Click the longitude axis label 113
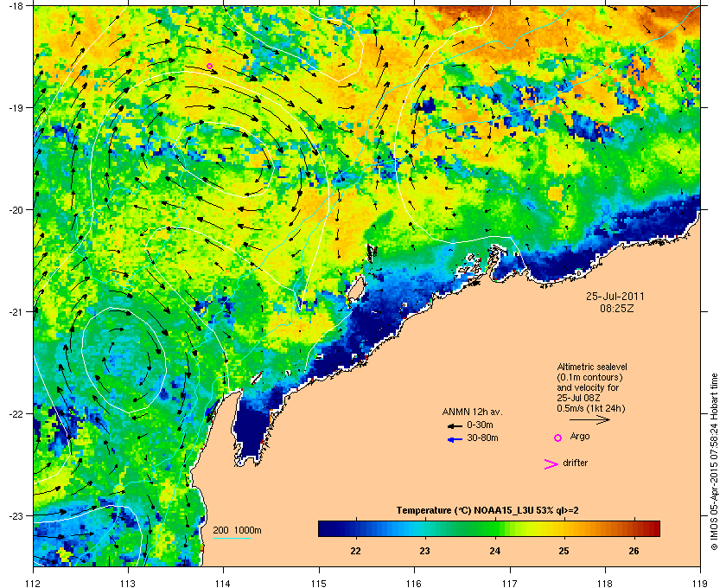The height and width of the screenshot is (588, 726). click(128, 583)
